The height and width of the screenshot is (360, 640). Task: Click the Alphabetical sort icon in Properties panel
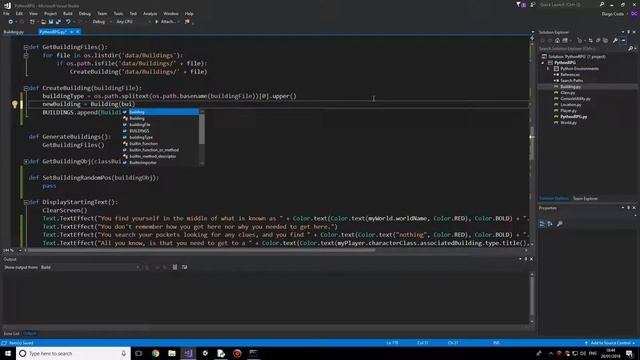pyautogui.click(x=550, y=224)
